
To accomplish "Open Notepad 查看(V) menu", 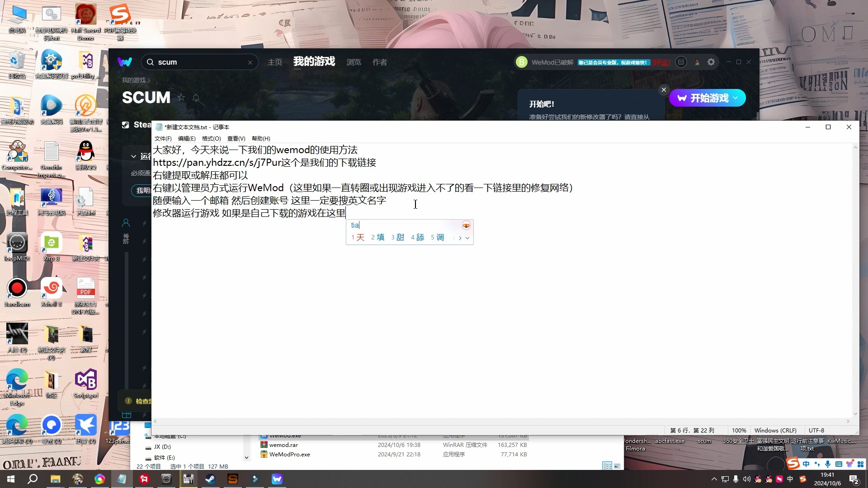I will [236, 138].
